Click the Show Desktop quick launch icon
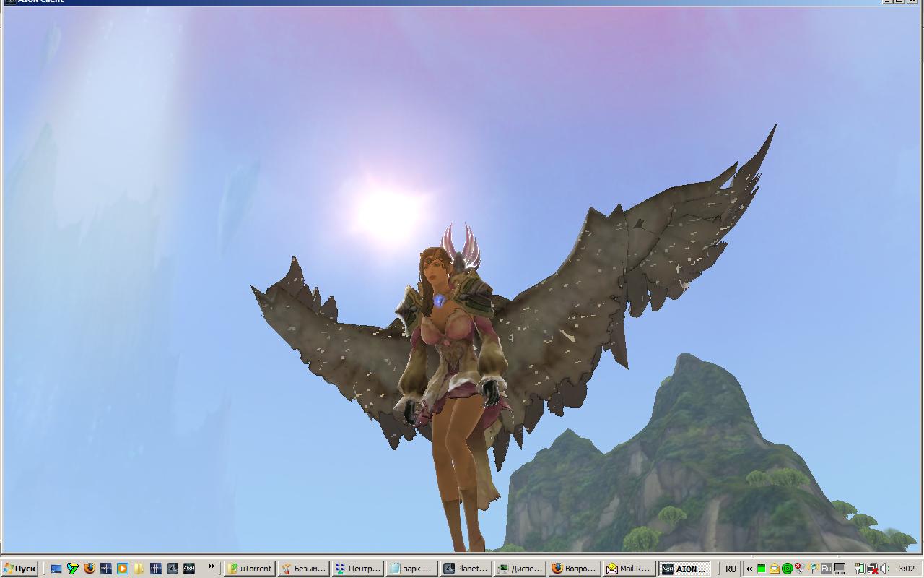This screenshot has width=924, height=578. tap(56, 569)
